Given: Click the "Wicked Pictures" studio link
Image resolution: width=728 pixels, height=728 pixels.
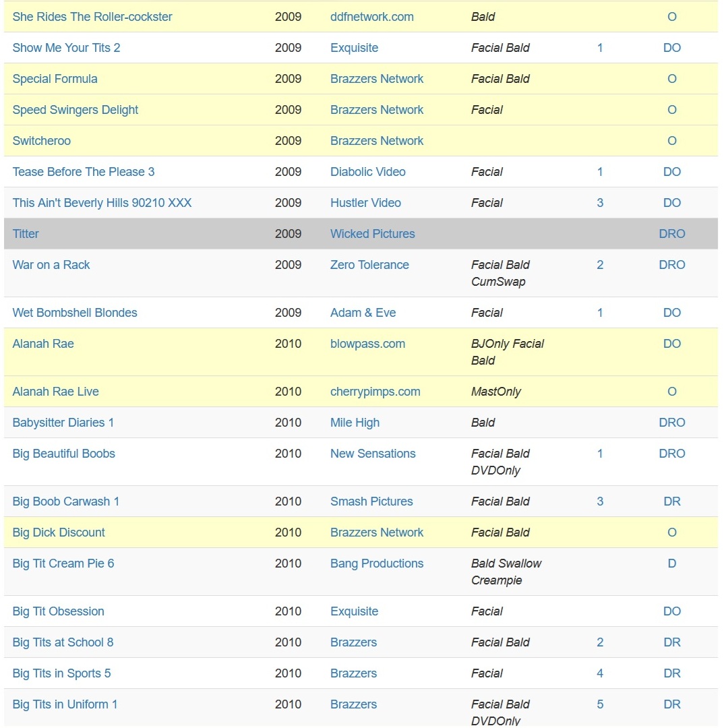Looking at the screenshot, I should 373,234.
